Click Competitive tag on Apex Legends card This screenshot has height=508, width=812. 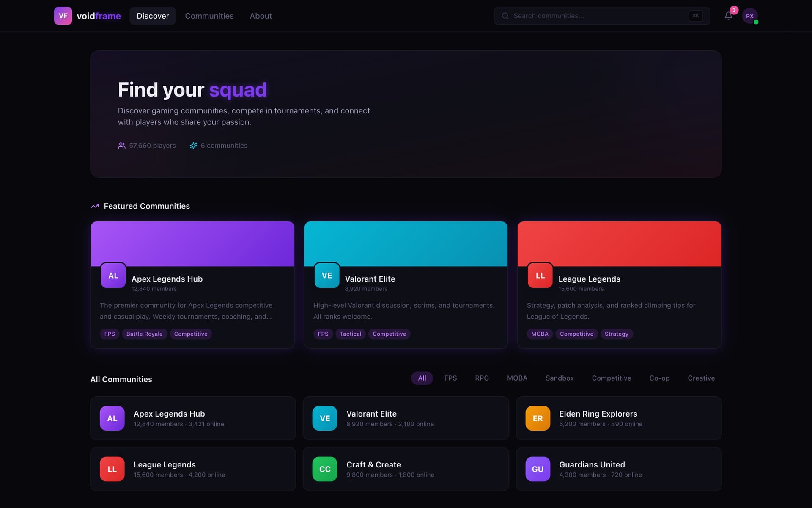coord(191,334)
